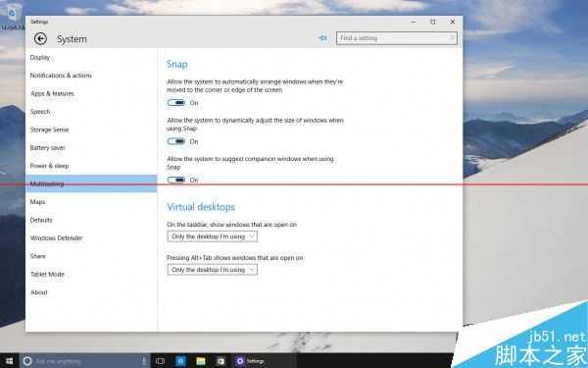Go to Windows Defender settings

(x=91, y=237)
